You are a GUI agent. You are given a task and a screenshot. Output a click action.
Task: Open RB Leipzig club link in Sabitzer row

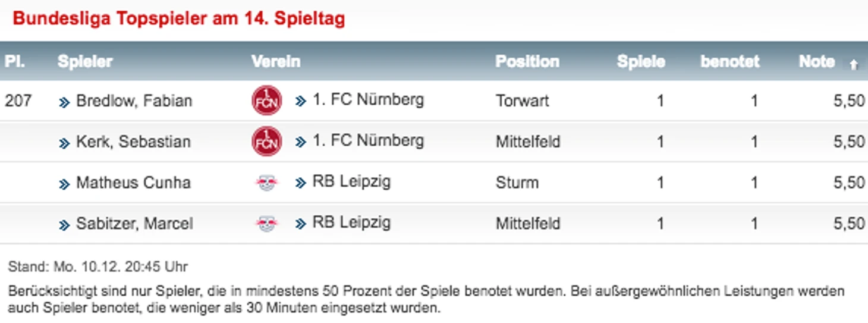351,222
